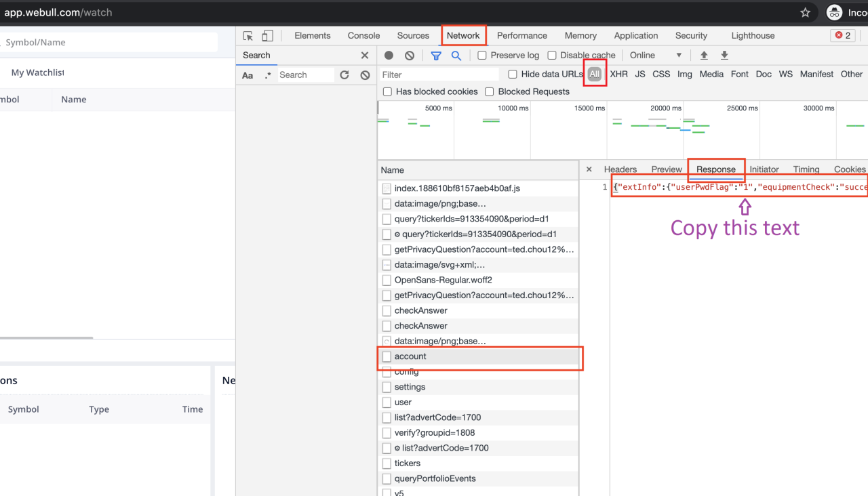Refresh the search results
Screen dimensions: 868x496
344,75
